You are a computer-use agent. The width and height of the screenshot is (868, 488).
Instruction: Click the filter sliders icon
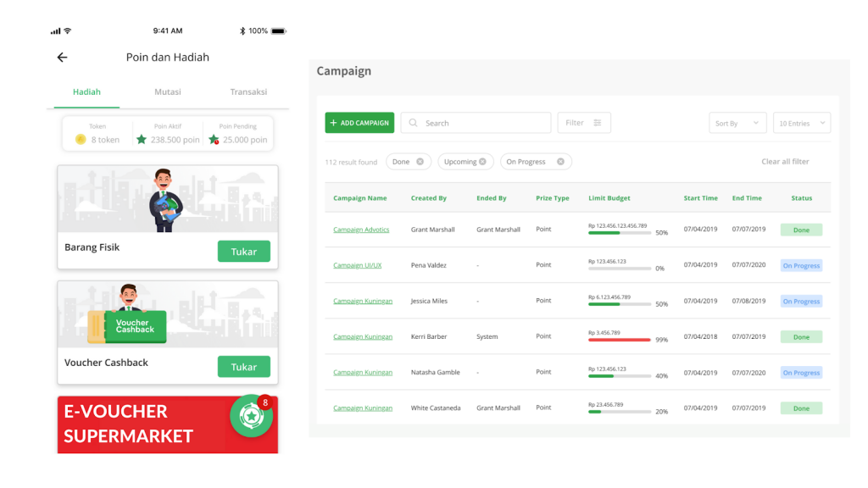coord(598,123)
